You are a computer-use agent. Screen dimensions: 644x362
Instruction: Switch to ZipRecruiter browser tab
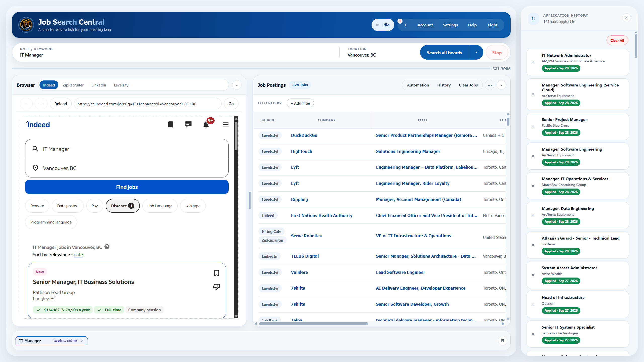click(x=73, y=85)
